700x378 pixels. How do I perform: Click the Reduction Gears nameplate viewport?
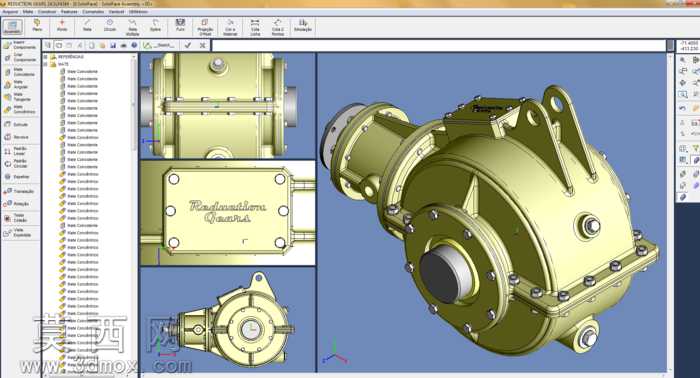pos(228,213)
